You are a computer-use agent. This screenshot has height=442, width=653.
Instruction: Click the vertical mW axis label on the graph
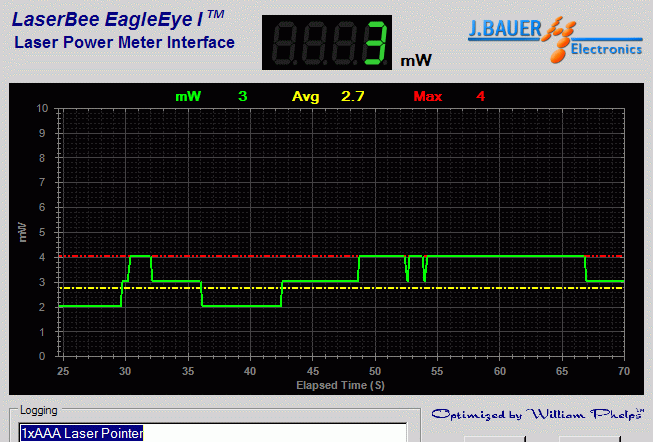(22, 232)
